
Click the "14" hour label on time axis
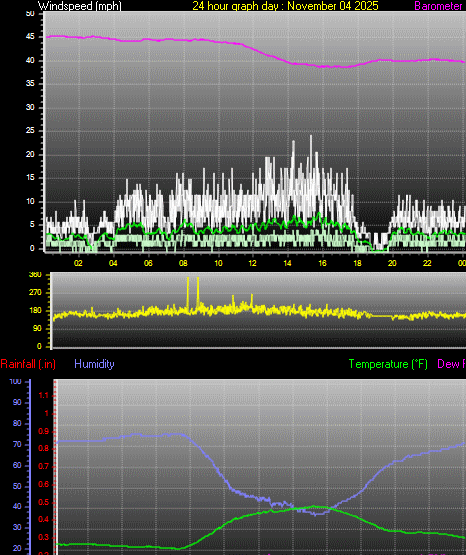point(287,263)
